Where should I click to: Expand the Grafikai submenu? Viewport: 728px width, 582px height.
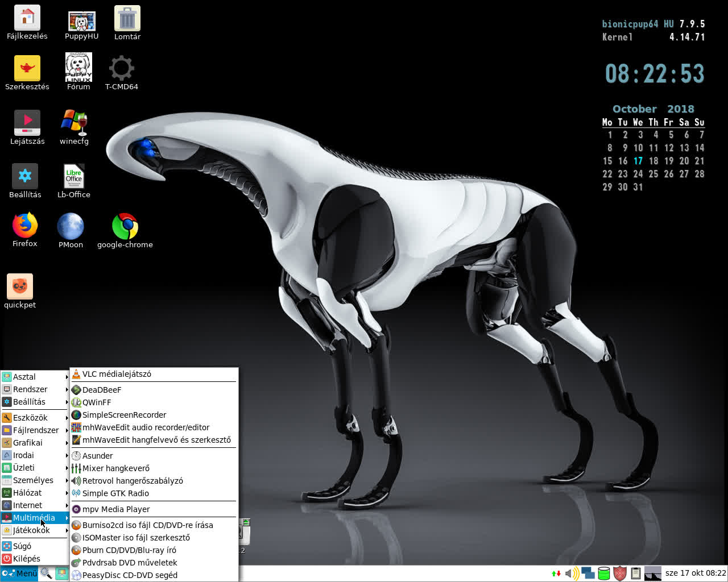click(35, 443)
